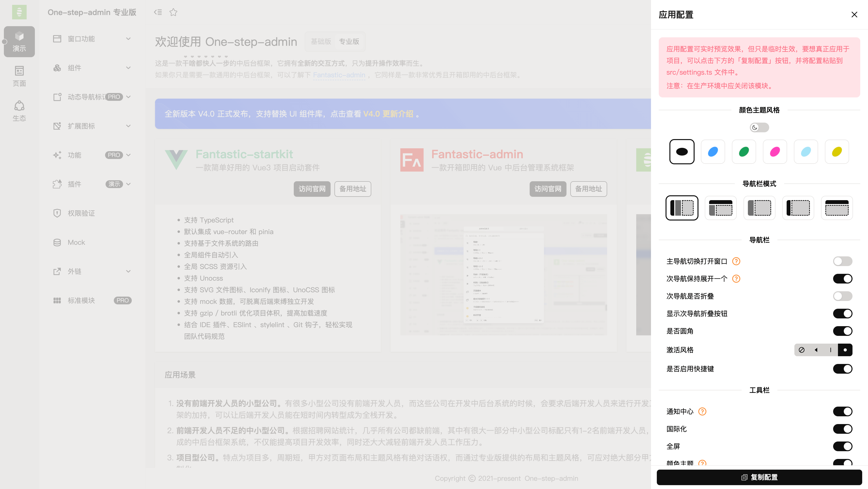
Task: Toggle dark mode theme switch
Action: 759,127
